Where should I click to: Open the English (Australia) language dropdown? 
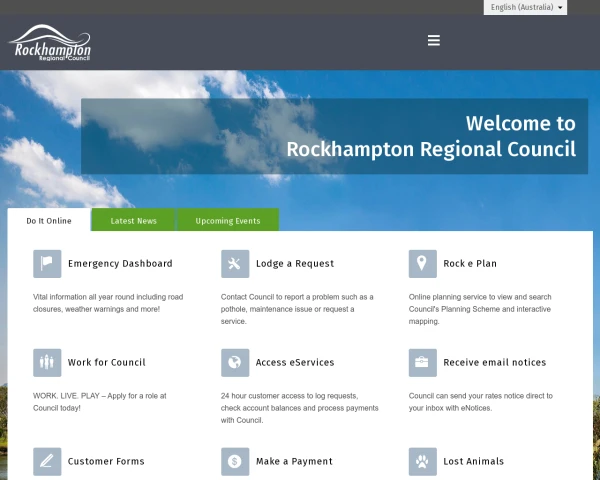click(525, 7)
